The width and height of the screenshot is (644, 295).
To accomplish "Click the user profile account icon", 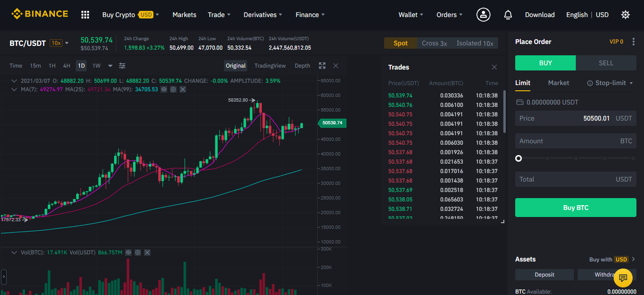I will 483,15.
